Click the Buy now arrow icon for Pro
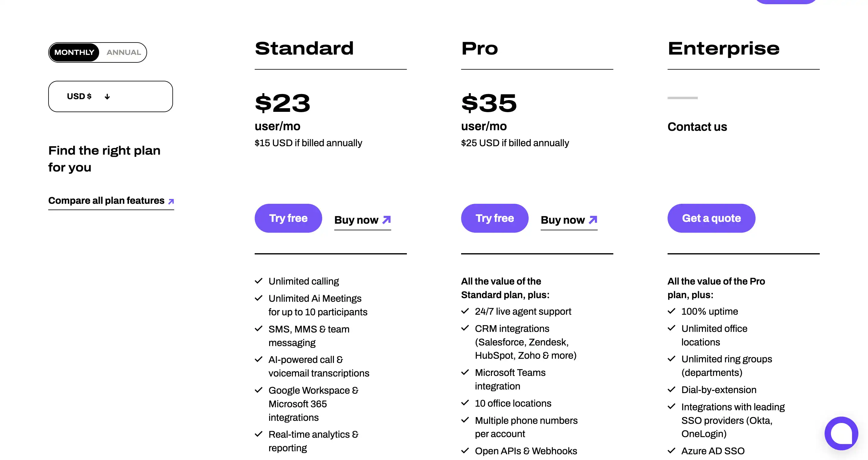This screenshot has width=868, height=460. pos(593,220)
